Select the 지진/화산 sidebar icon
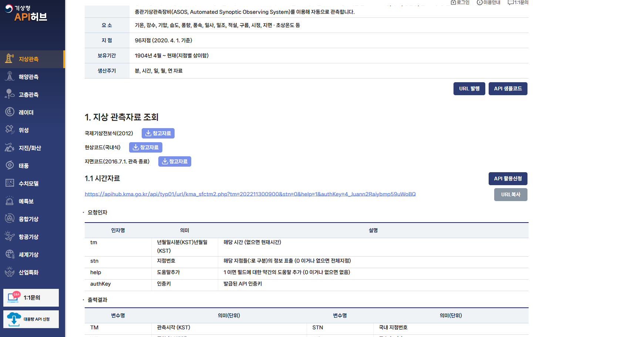Viewport: 644px width, 337px height. pyautogui.click(x=10, y=147)
